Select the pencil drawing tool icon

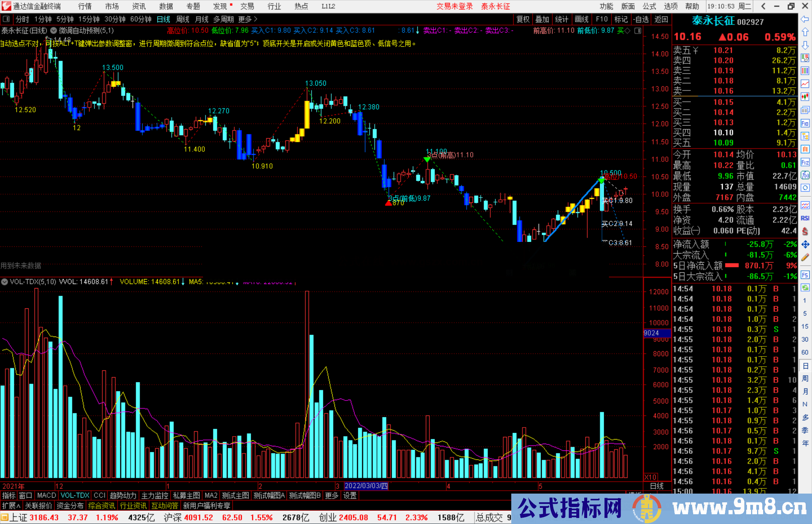point(805,258)
